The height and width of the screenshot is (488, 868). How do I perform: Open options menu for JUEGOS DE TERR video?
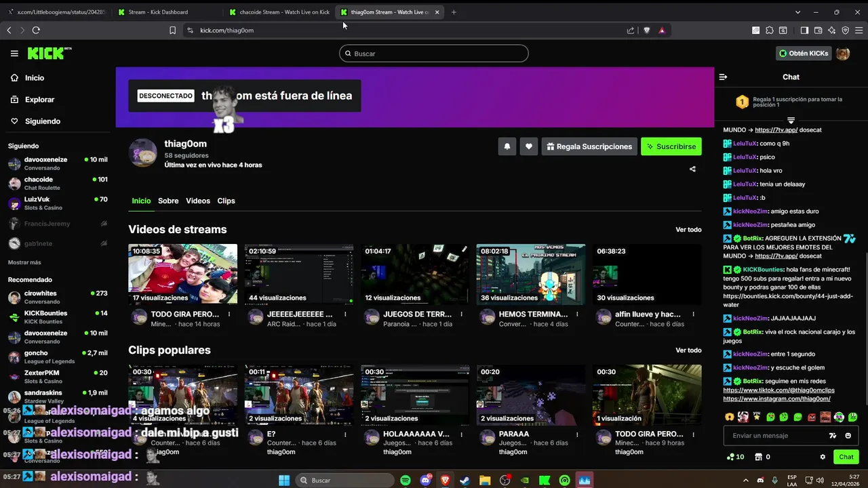point(461,314)
